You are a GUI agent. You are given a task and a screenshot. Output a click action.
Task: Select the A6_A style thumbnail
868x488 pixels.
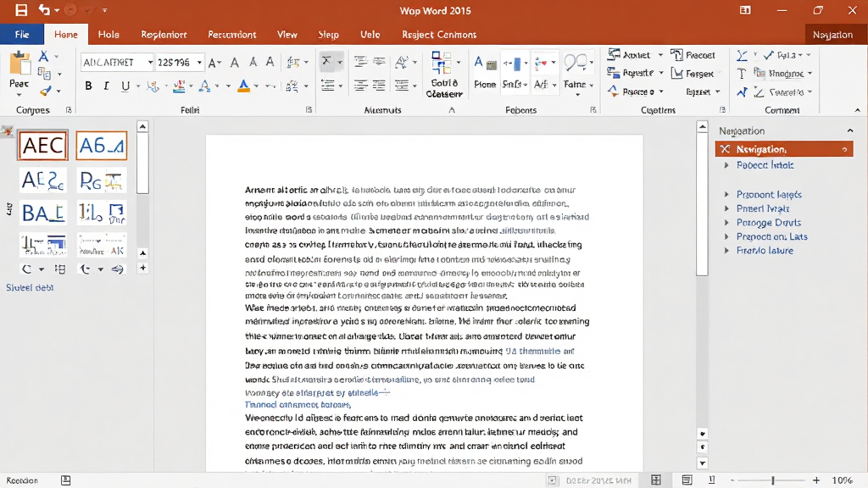(102, 146)
